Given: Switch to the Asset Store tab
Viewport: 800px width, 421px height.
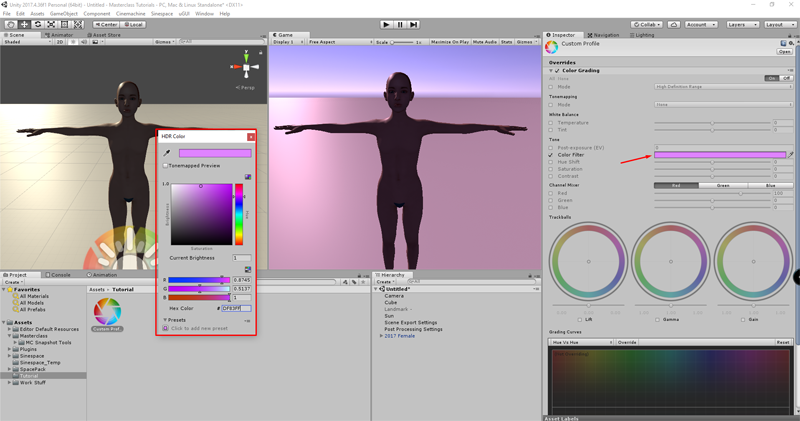Looking at the screenshot, I should click(x=104, y=35).
